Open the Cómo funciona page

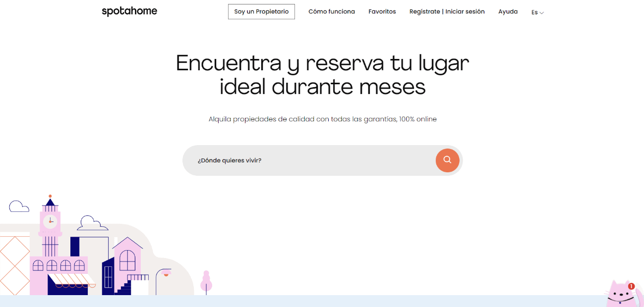[332, 11]
